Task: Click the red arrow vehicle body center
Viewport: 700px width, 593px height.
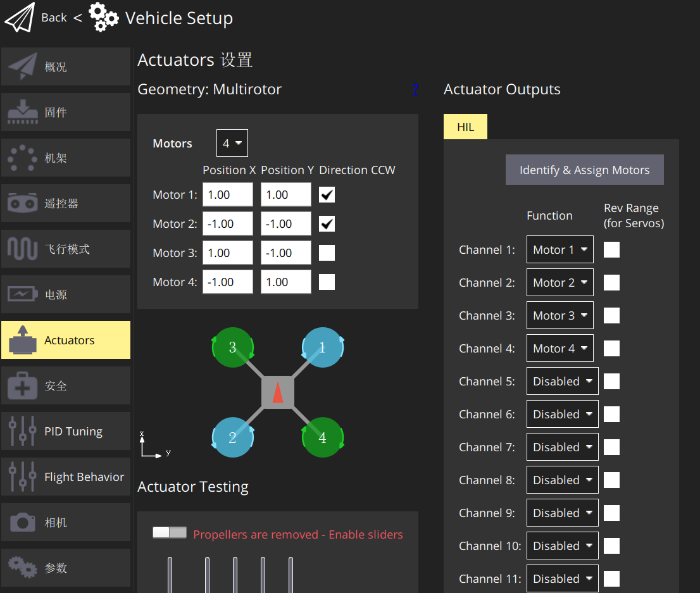Action: coord(278,392)
